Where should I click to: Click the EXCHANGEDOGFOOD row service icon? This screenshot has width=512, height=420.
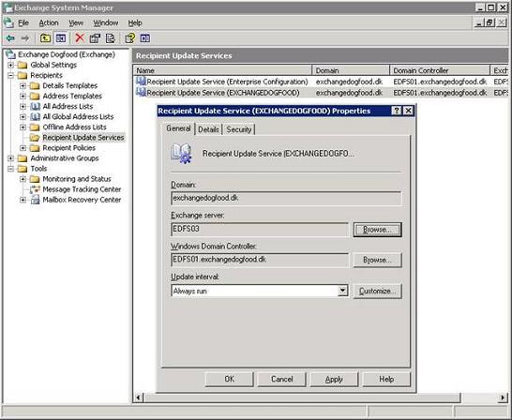(x=141, y=93)
